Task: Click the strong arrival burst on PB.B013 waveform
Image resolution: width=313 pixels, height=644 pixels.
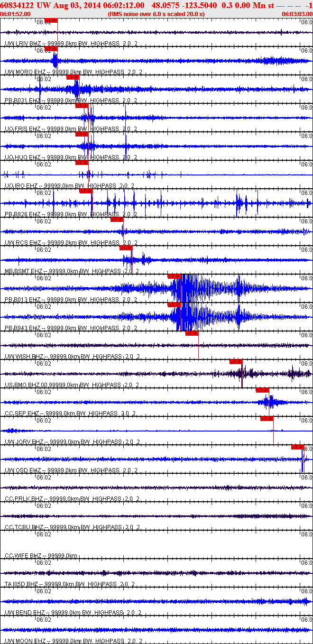Action: tap(189, 288)
